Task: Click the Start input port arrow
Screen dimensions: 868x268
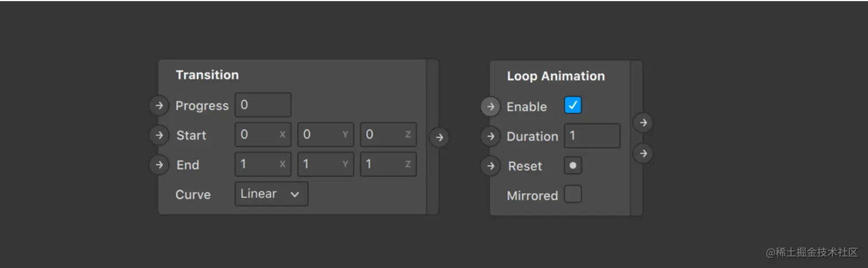Action: click(x=159, y=135)
